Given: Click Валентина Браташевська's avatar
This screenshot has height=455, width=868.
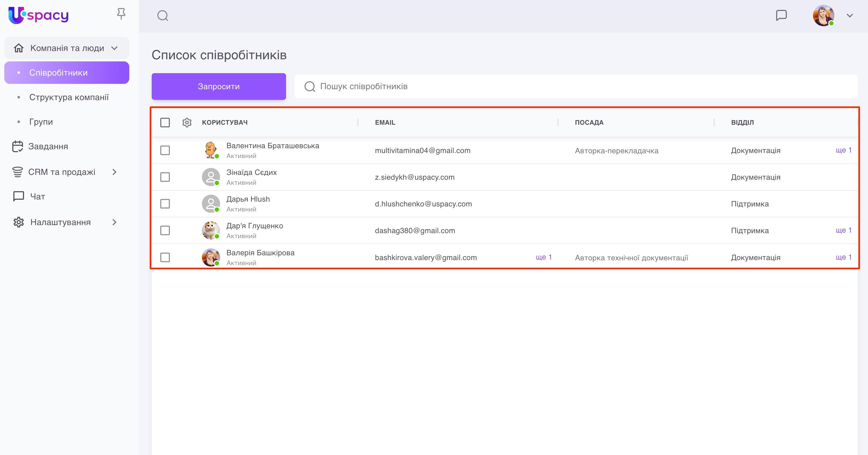Looking at the screenshot, I should point(211,150).
